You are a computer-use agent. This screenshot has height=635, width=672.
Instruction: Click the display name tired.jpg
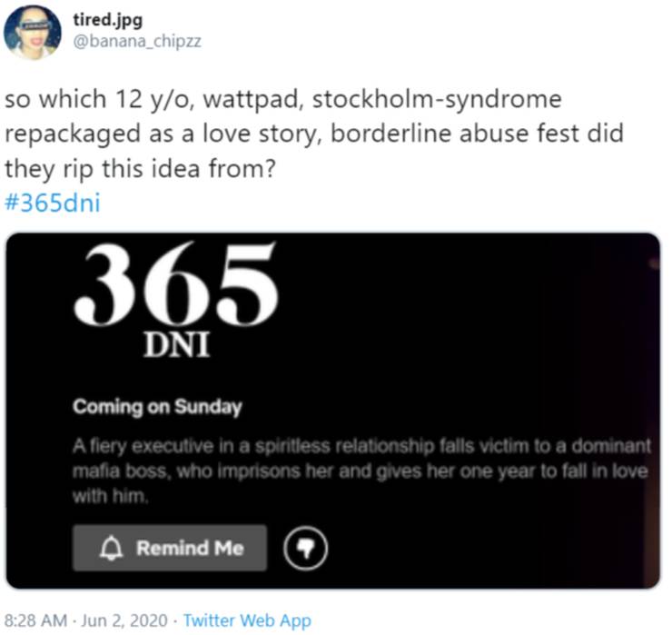coord(107,20)
